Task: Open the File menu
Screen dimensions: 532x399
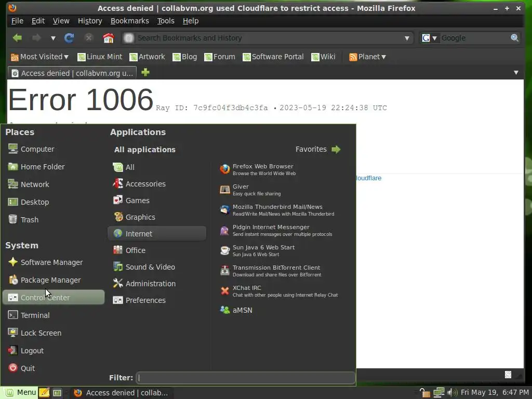Action: coord(17,21)
